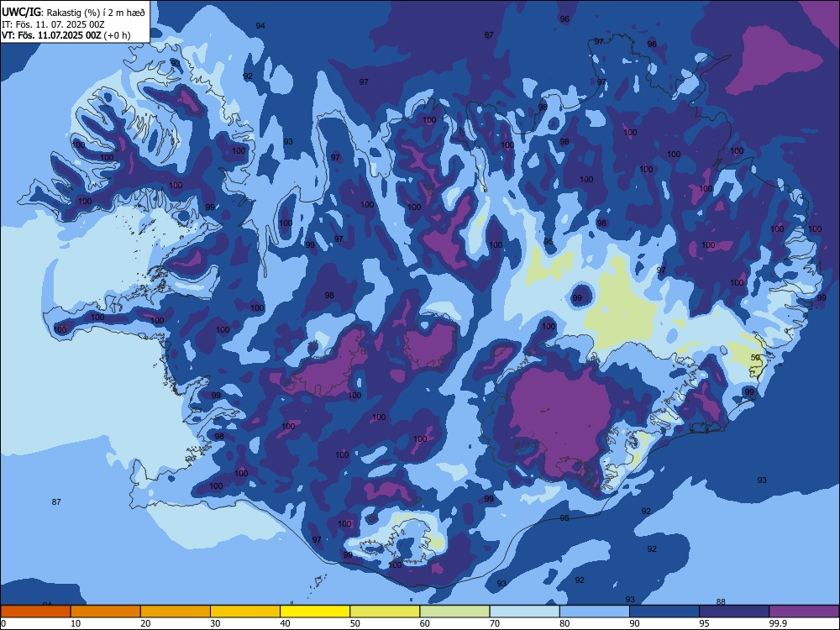Click the '40' legend scale label

pyautogui.click(x=285, y=623)
